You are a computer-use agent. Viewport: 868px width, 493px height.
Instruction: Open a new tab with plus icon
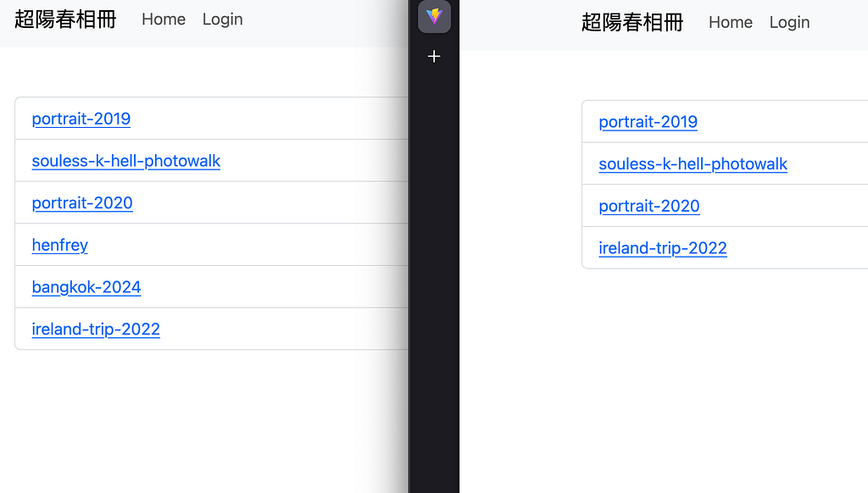tap(434, 56)
